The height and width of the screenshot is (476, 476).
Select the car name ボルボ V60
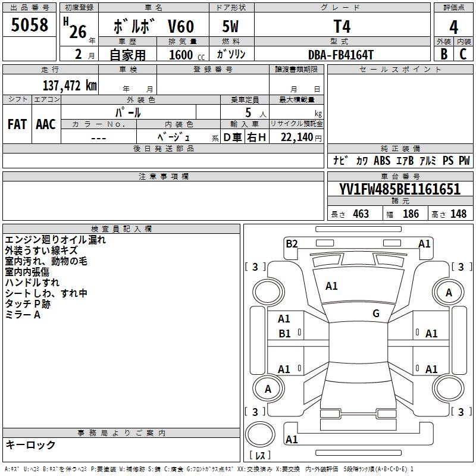tap(154, 26)
